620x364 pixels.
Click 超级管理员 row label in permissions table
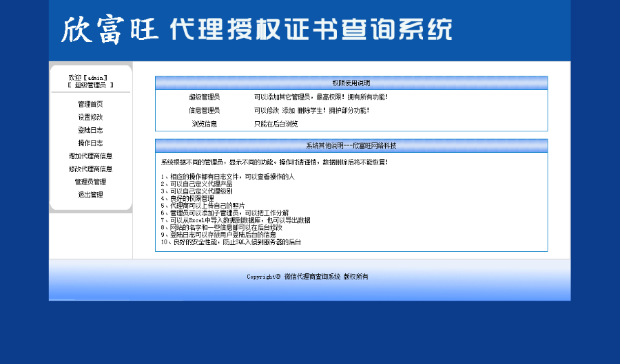tap(204, 97)
